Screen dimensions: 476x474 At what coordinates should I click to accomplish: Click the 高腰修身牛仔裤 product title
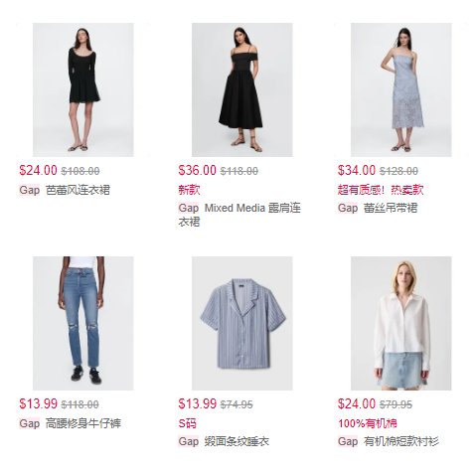tap(83, 423)
